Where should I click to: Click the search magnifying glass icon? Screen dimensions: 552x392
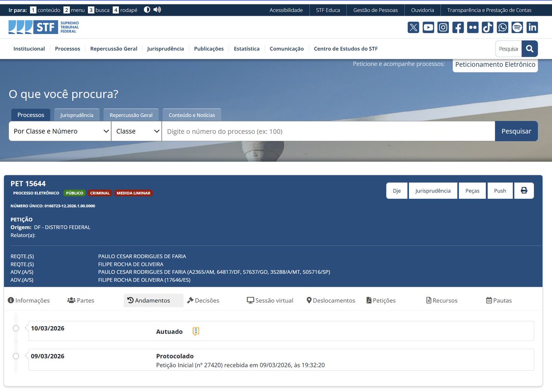(529, 48)
